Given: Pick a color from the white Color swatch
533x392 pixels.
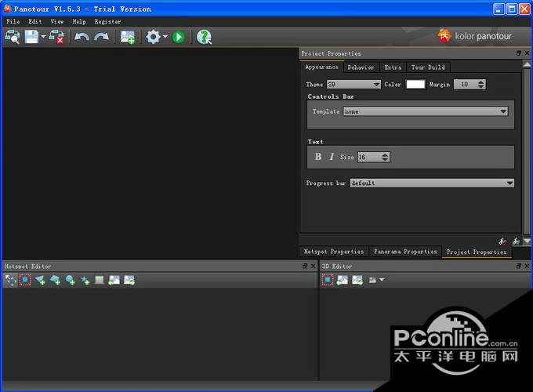Looking at the screenshot, I should coord(415,84).
